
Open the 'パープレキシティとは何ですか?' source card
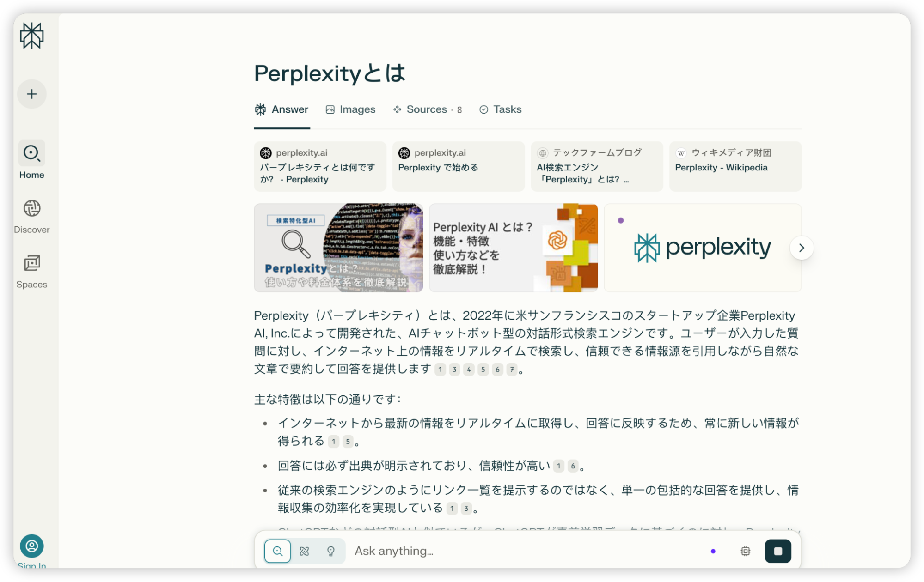click(x=320, y=166)
